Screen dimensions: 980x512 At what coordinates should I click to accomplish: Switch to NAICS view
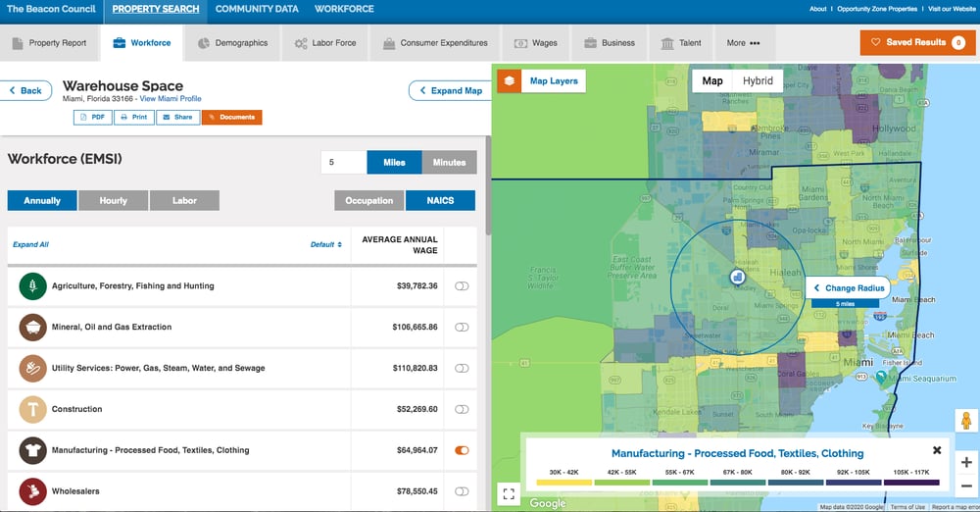(440, 200)
